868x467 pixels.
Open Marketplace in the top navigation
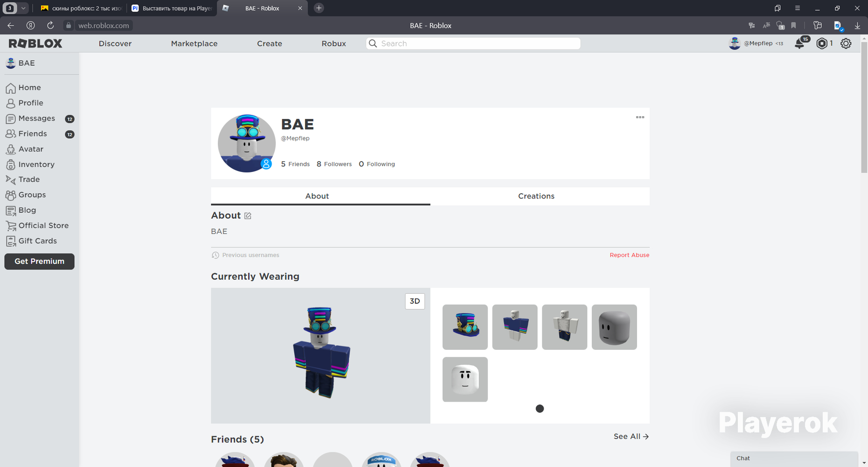click(194, 43)
